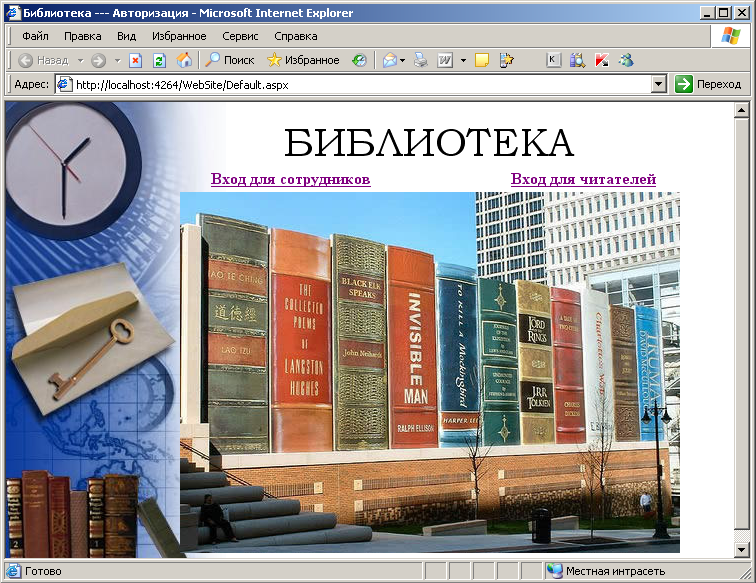Open Favorites (Избранное) star toolbar button
The width and height of the screenshot is (756, 583).
[303, 60]
